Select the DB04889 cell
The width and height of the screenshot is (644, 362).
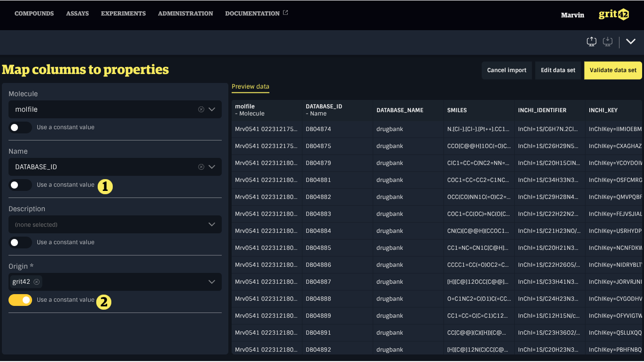[337, 316]
